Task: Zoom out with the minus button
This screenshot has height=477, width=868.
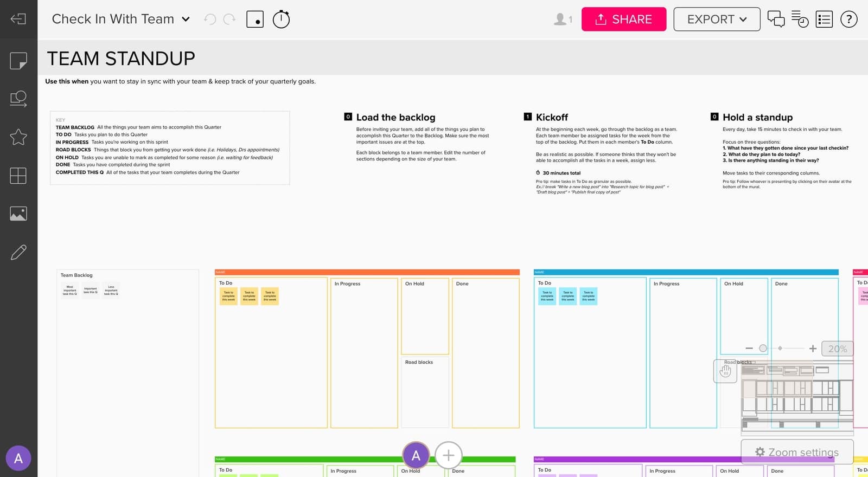Action: tap(749, 349)
